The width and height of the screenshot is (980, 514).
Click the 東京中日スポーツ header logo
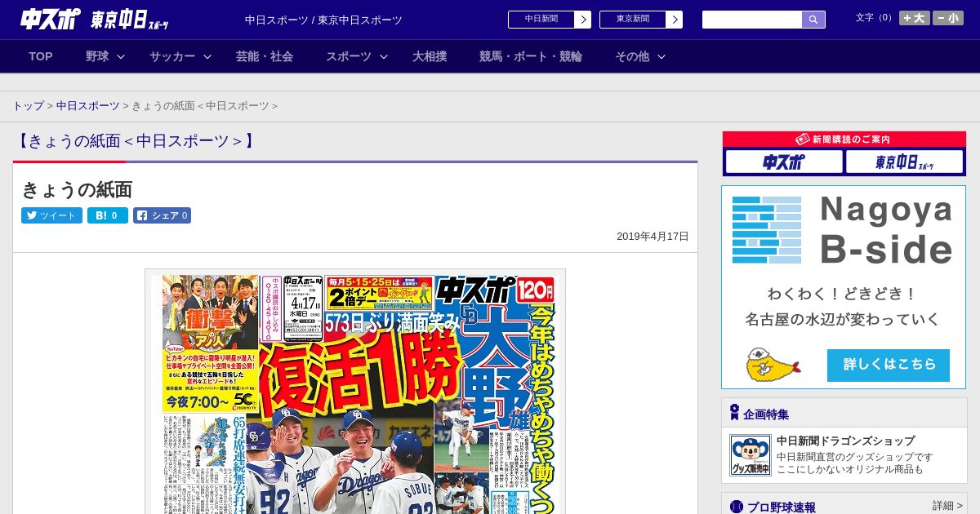coord(130,20)
